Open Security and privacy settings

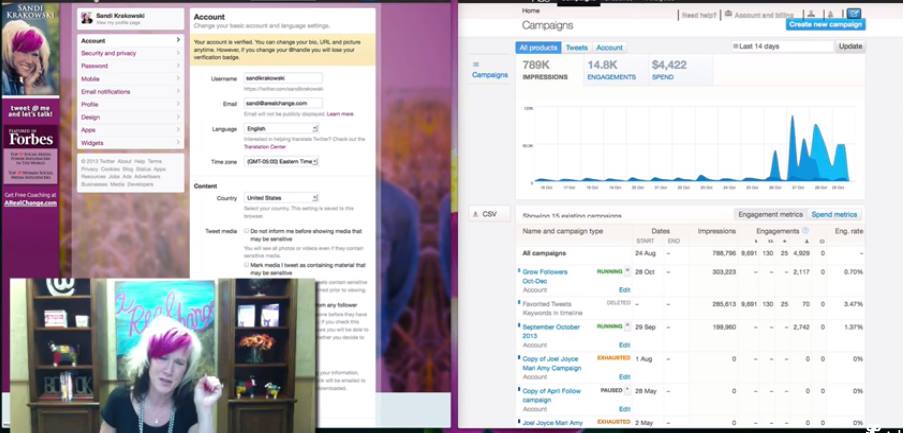pyautogui.click(x=131, y=53)
